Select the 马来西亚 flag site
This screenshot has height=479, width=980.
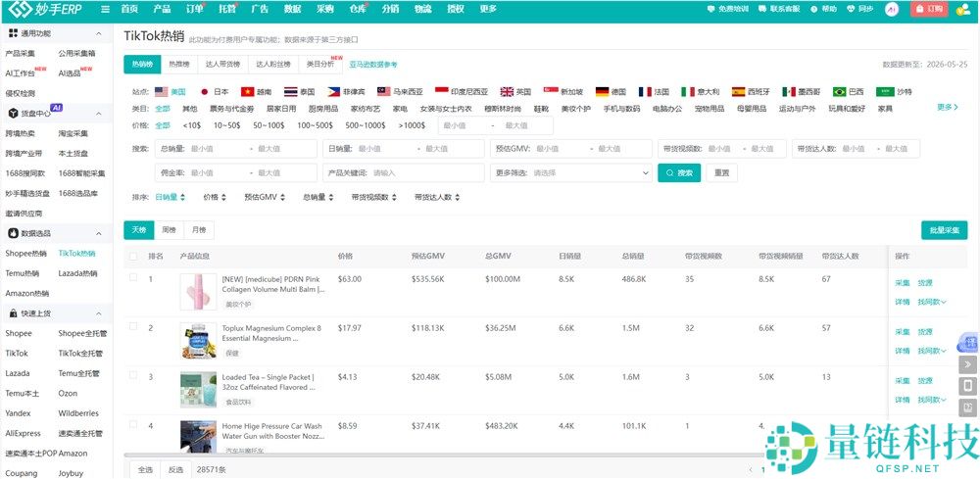click(384, 92)
